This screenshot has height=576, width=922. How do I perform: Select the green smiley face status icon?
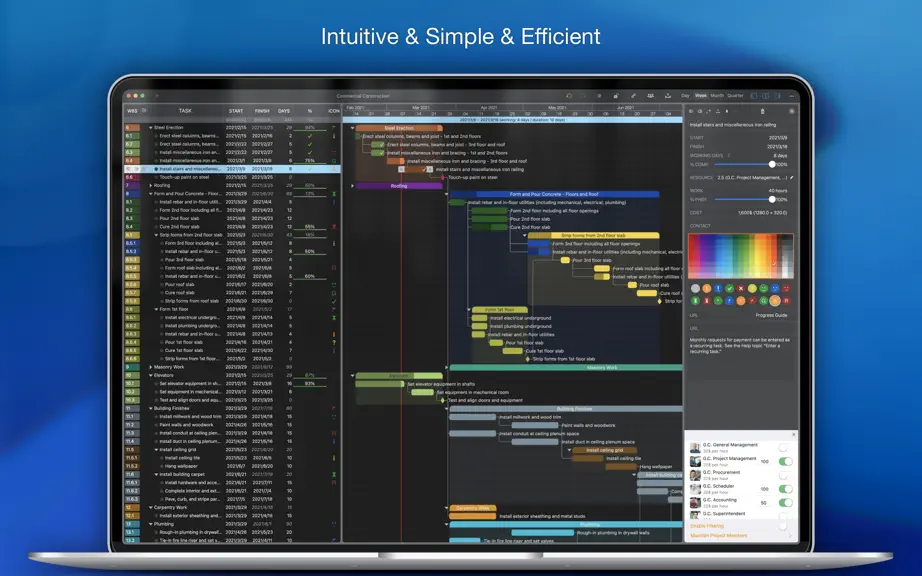pyautogui.click(x=764, y=289)
